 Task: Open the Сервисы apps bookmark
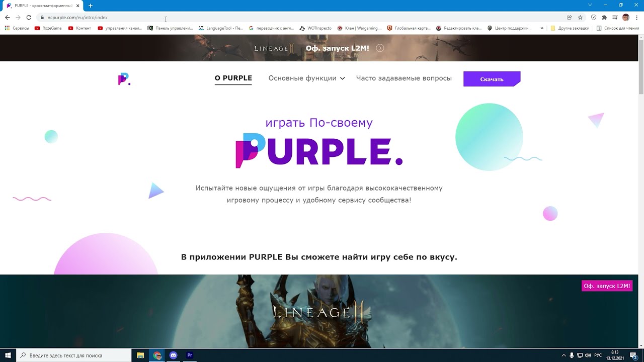tap(17, 28)
